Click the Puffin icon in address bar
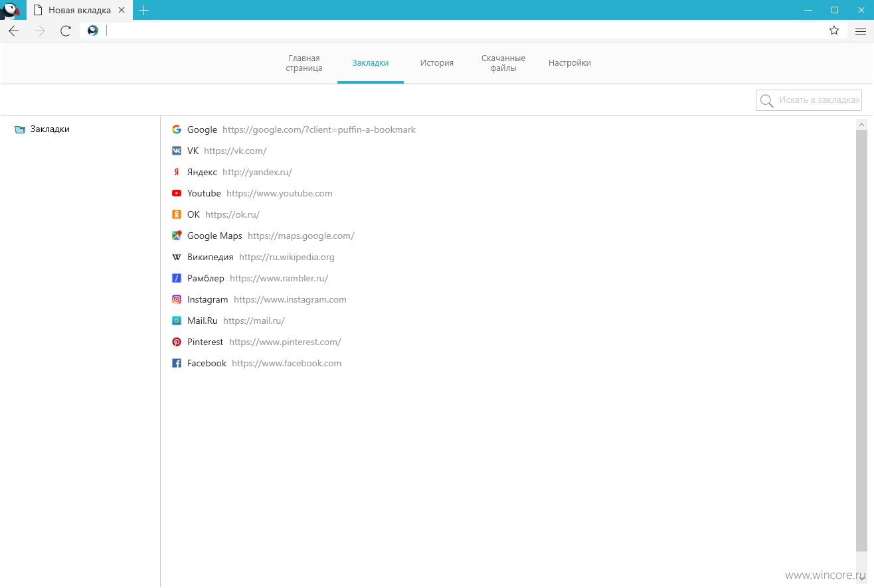 coord(93,31)
